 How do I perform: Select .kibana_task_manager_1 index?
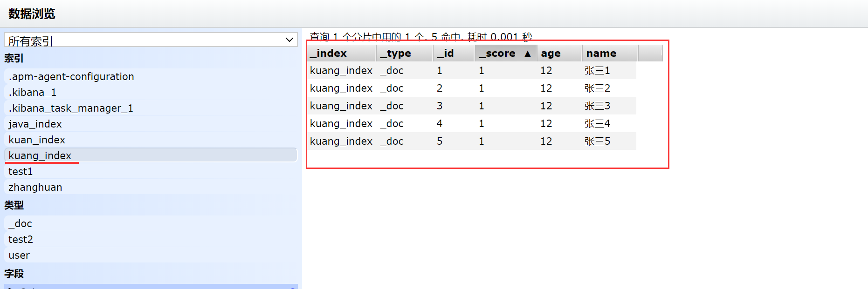(x=151, y=108)
